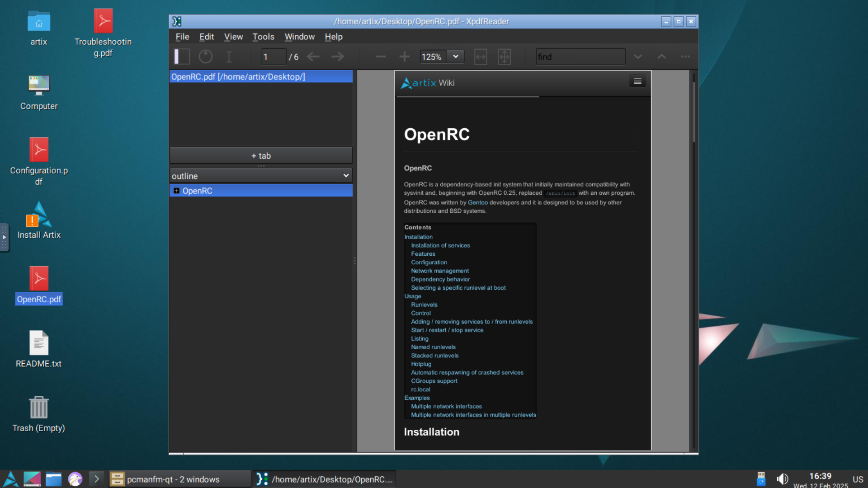Open the File menu
This screenshot has width=868, height=488.
(x=182, y=37)
